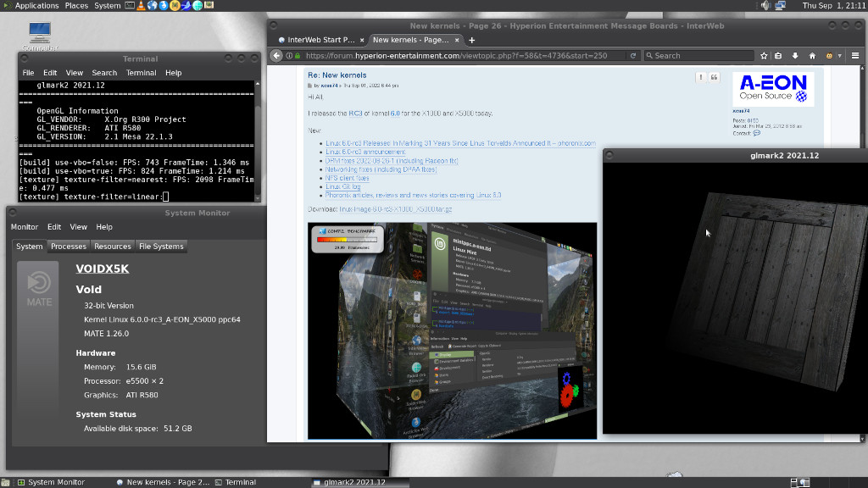The image size is (868, 488).
Task: Switch to Terminal in bottom taskbar
Action: 236,482
